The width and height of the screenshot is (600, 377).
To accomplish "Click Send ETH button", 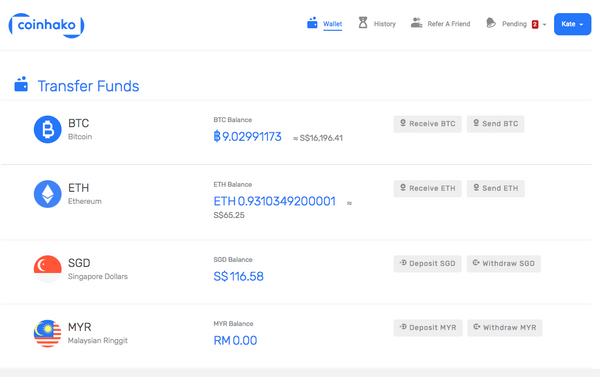I will (496, 189).
